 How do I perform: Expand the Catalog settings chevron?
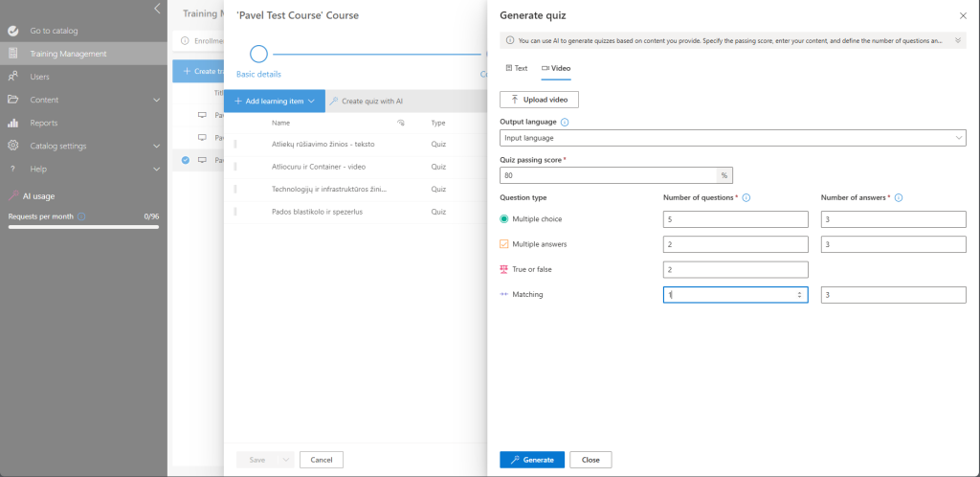pyautogui.click(x=156, y=147)
